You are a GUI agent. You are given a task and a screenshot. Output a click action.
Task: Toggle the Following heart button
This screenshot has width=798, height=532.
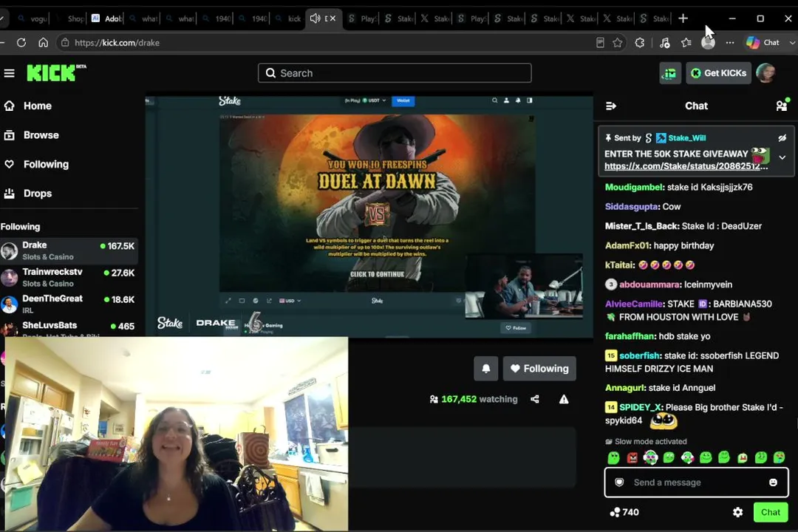pyautogui.click(x=539, y=369)
